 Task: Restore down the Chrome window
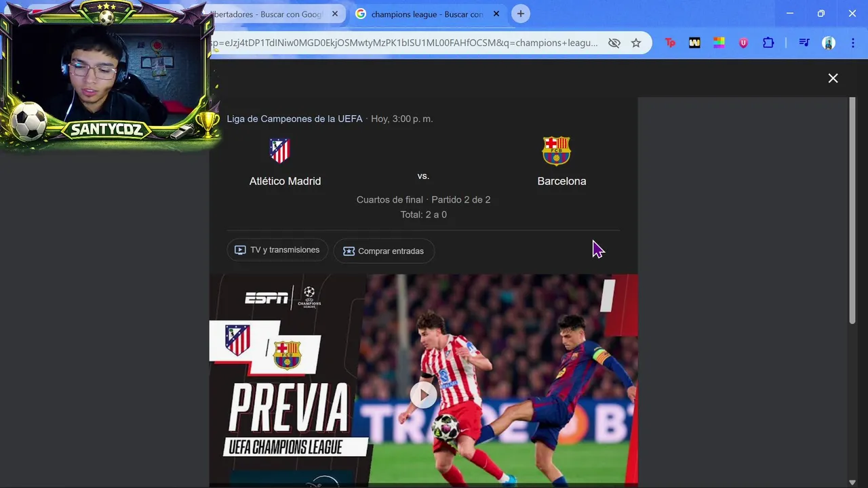(821, 14)
